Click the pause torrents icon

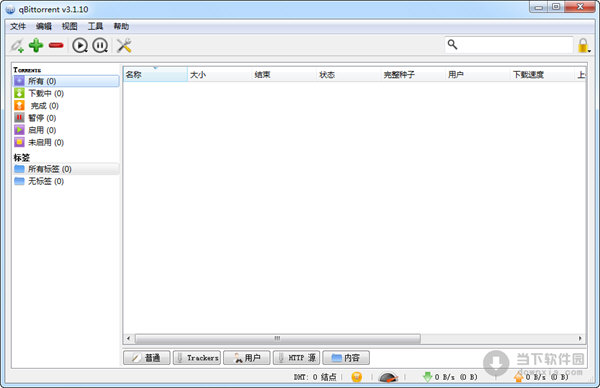100,46
